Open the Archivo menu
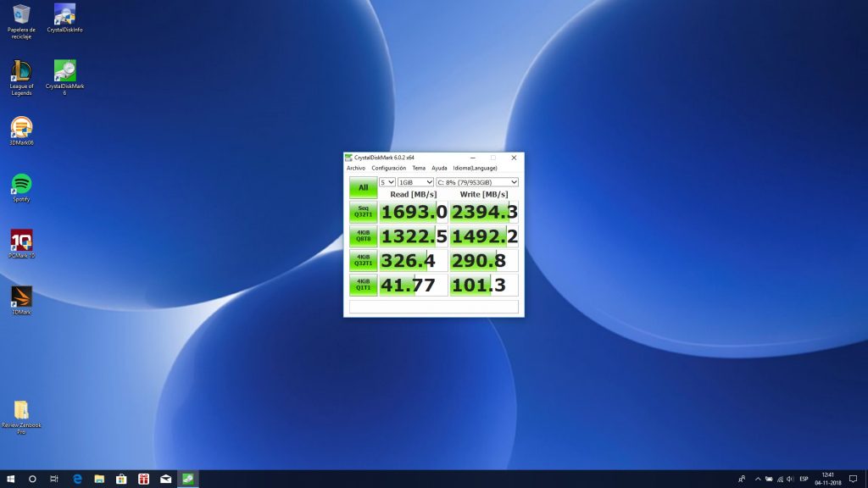The height and width of the screenshot is (488, 868). click(356, 169)
